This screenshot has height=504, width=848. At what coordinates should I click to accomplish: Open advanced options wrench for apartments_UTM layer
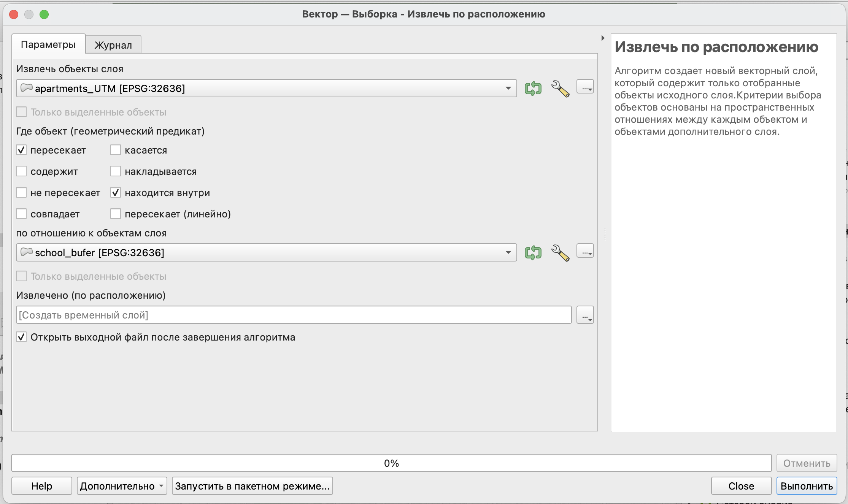tap(560, 89)
